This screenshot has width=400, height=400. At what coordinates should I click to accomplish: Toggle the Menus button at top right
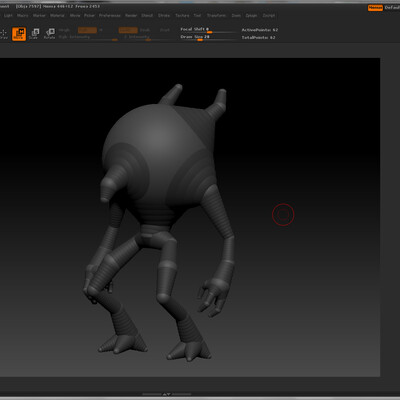(375, 8)
